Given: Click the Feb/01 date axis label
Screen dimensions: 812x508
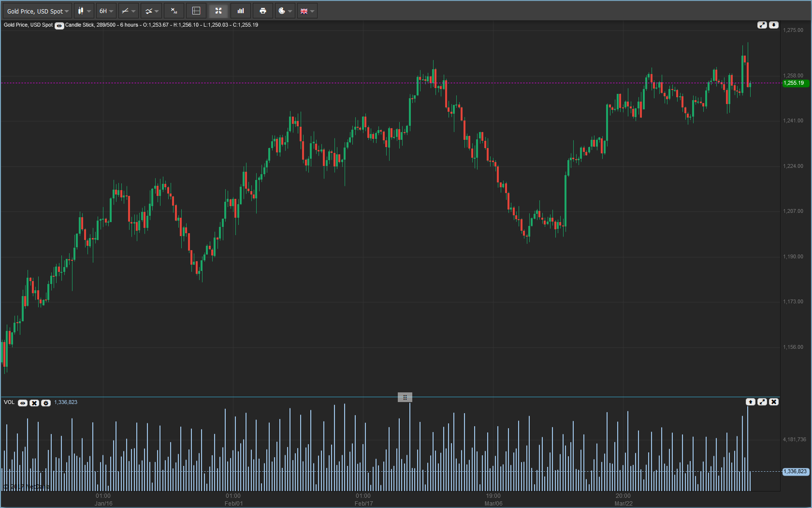Looking at the screenshot, I should 234,504.
